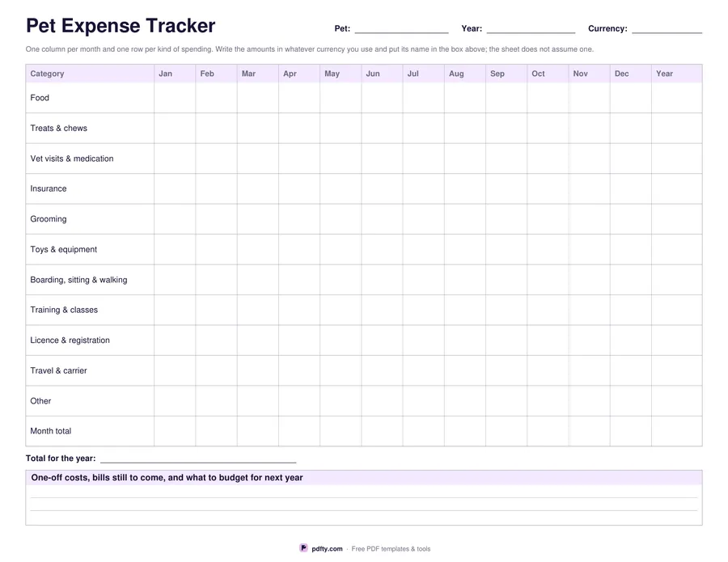Select the Grooming row label
The width and height of the screenshot is (728, 562).
coord(49,219)
